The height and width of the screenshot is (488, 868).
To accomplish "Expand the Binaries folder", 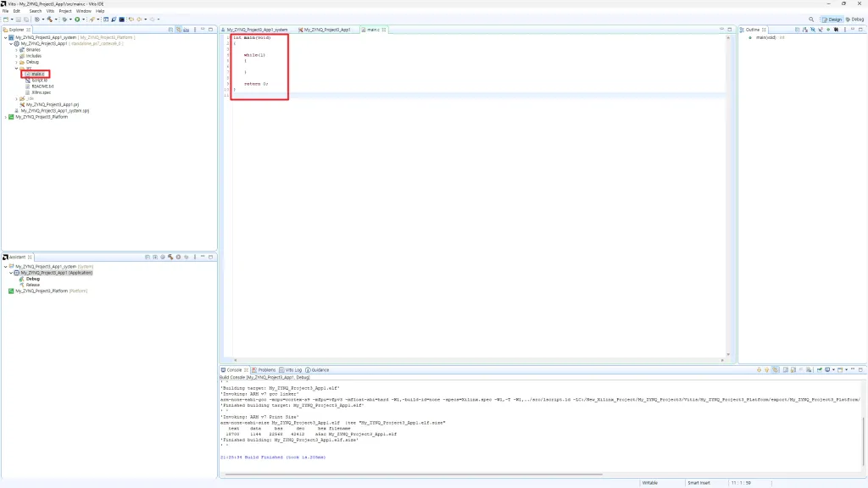I will coord(17,50).
